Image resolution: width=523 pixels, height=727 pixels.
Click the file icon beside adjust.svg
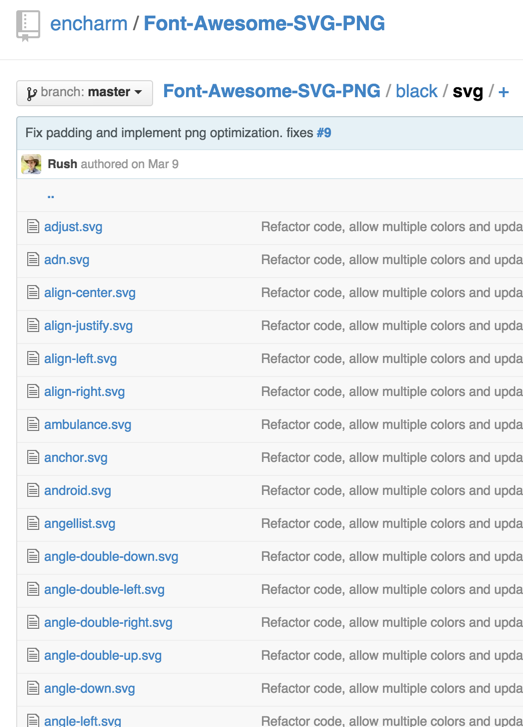click(33, 226)
